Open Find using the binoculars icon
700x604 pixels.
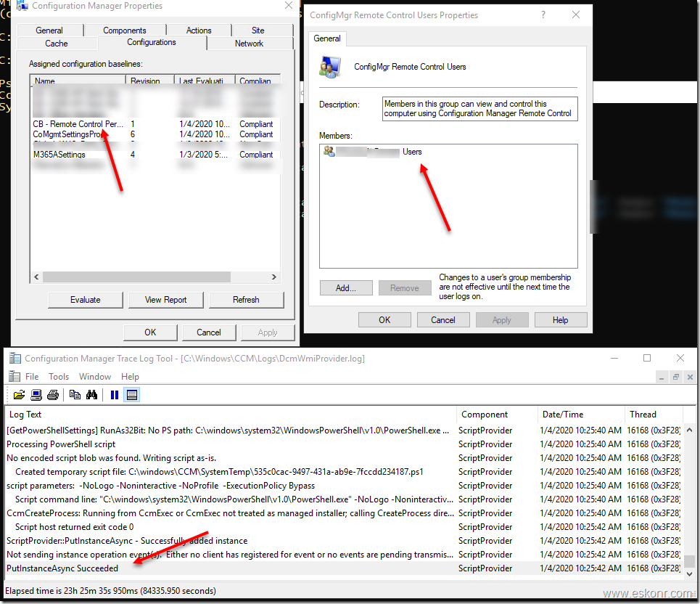click(x=92, y=395)
